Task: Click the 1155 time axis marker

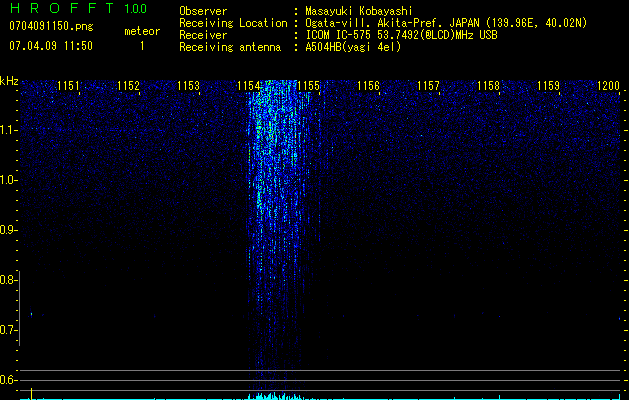Action: point(308,86)
